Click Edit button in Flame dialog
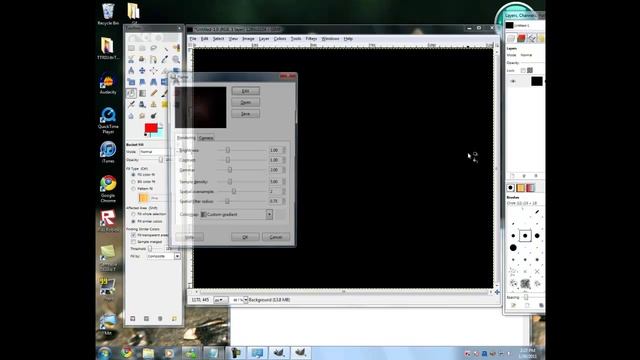The image size is (640, 360). [x=245, y=91]
